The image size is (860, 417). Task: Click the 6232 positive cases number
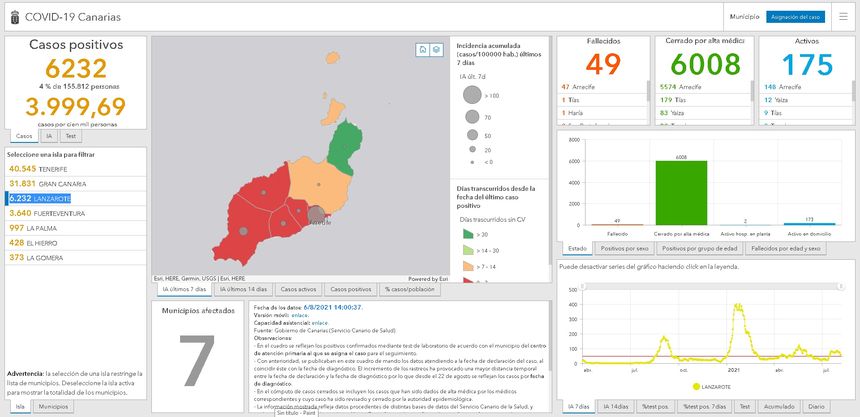click(76, 69)
